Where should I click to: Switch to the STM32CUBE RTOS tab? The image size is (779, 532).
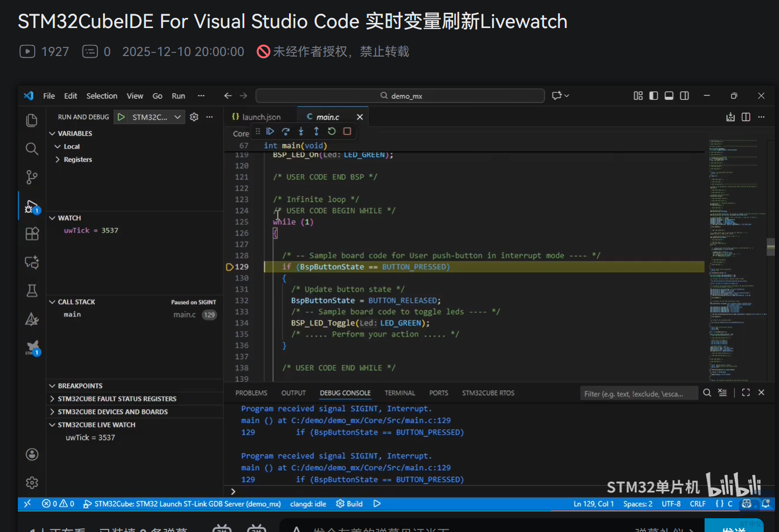[x=488, y=393]
